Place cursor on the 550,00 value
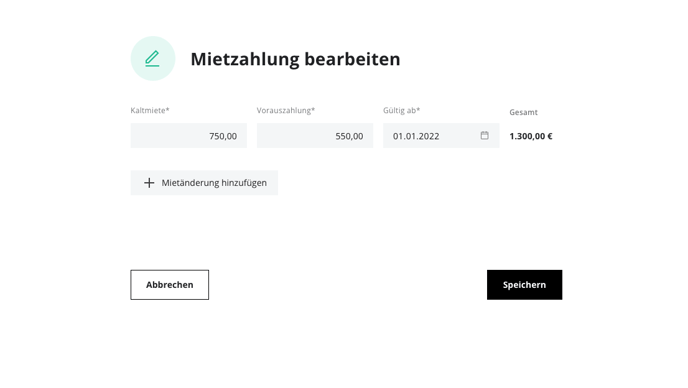 [x=349, y=136]
